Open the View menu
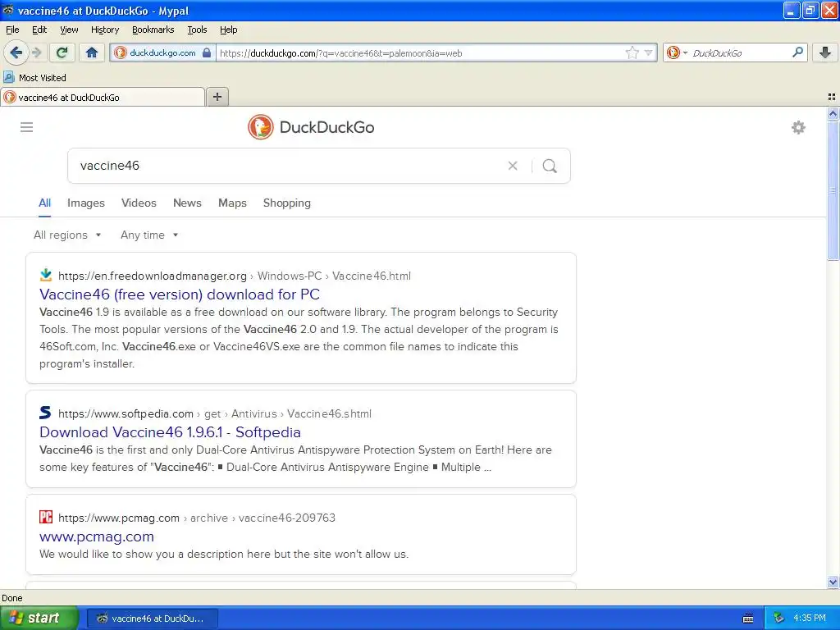840x630 pixels. tap(69, 30)
